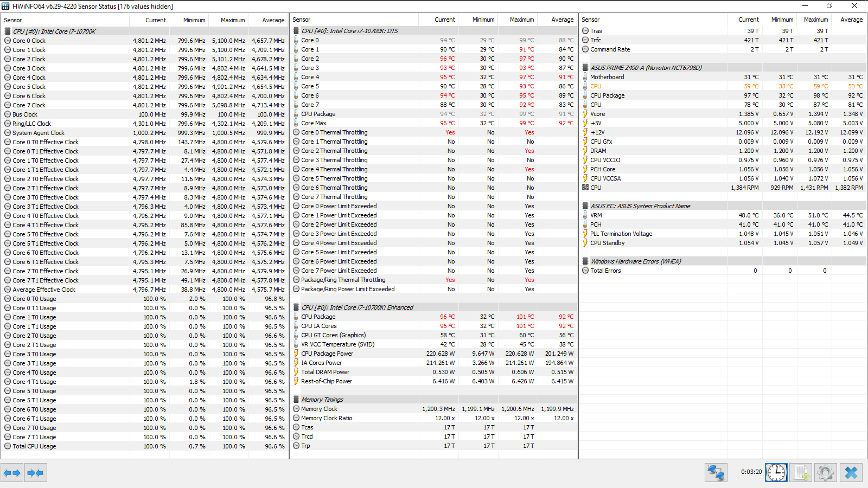The image size is (868, 488).
Task: Click the icon beside Command Rate
Action: tap(585, 49)
